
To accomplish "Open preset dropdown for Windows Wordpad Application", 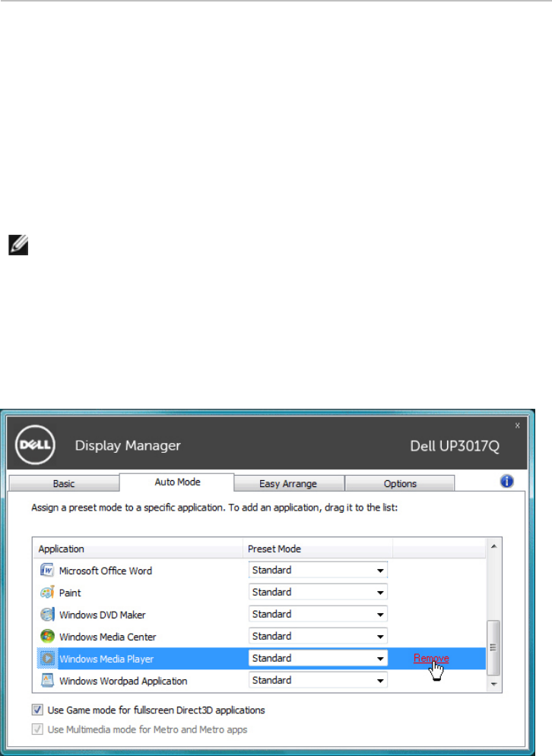I will [318, 680].
